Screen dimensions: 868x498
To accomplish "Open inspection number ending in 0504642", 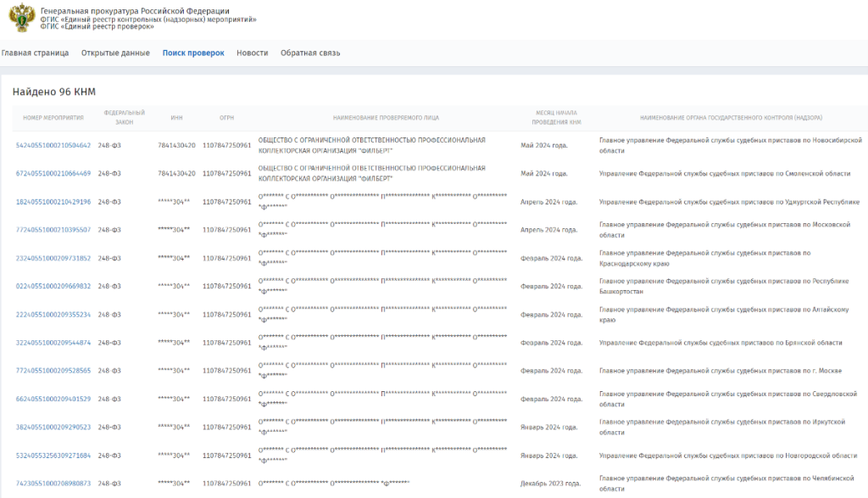I will coord(53,145).
